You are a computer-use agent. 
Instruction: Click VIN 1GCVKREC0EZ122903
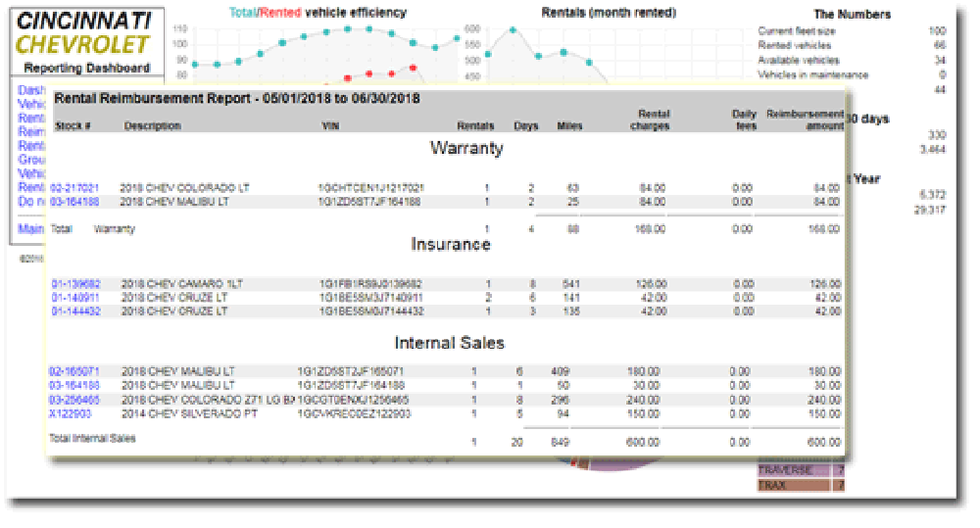click(354, 413)
